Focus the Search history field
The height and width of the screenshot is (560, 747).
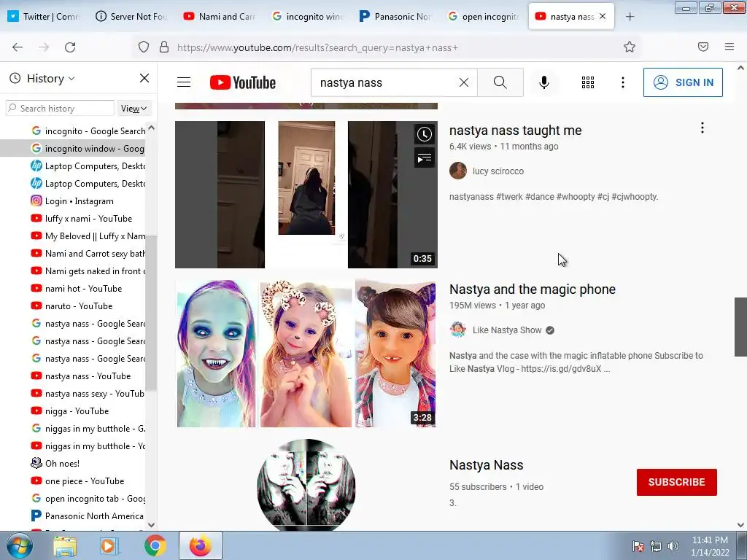pyautogui.click(x=61, y=109)
